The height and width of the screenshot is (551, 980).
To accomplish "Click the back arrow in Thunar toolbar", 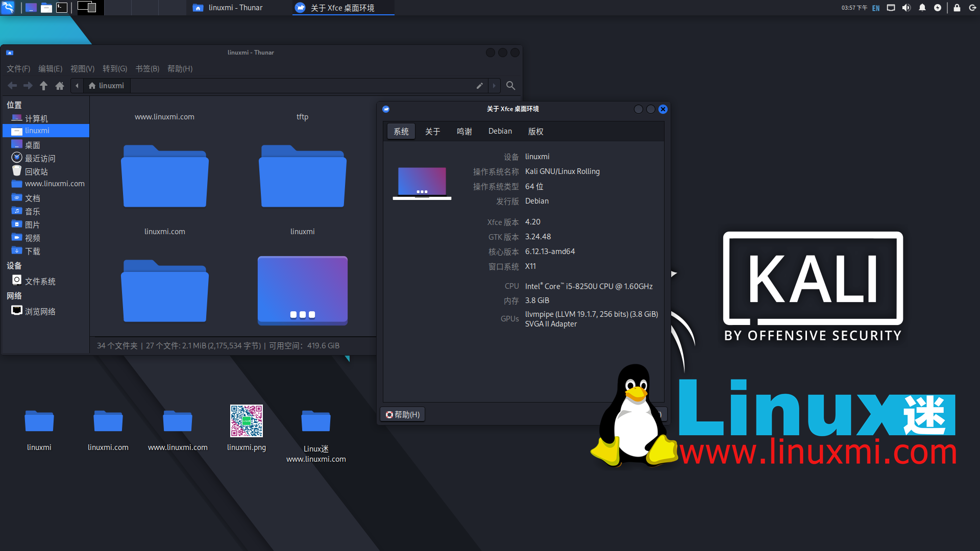I will [x=12, y=86].
